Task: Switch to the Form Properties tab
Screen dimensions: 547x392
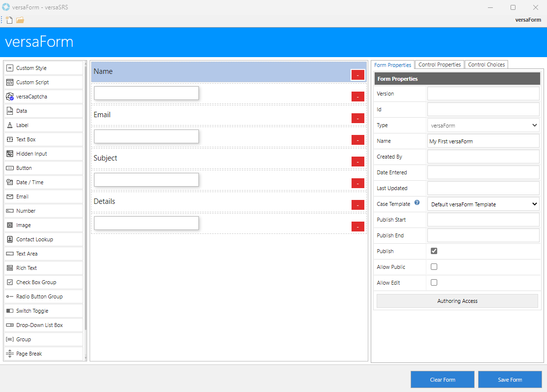Action: click(392, 65)
